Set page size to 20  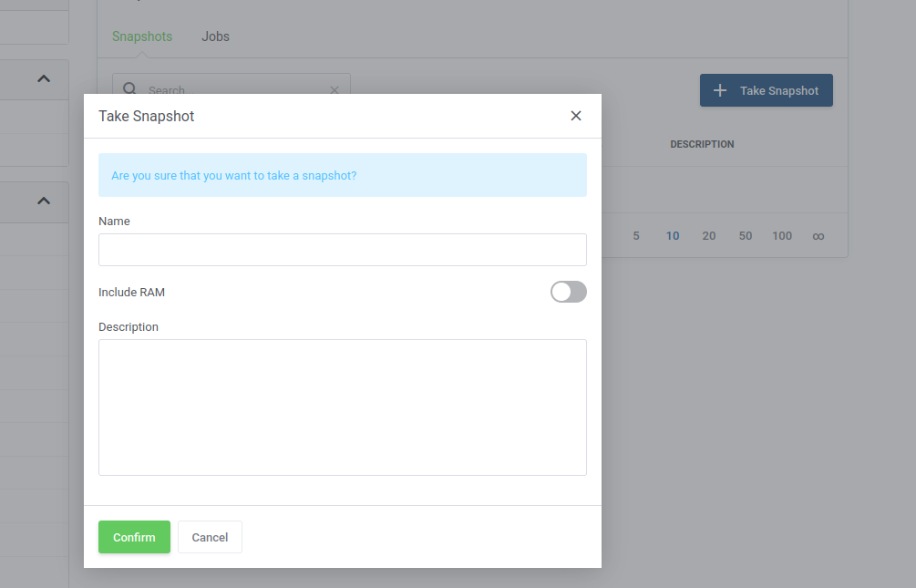[x=708, y=236]
